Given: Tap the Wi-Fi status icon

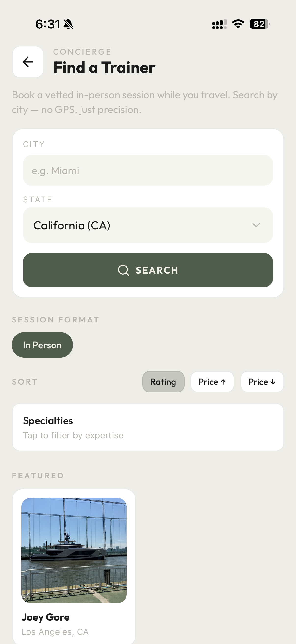Looking at the screenshot, I should click(238, 24).
